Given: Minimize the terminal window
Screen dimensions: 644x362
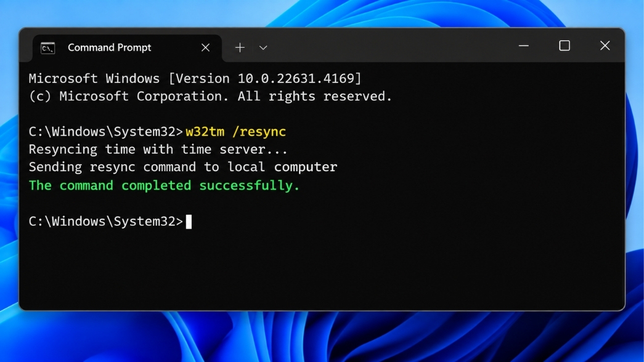Looking at the screenshot, I should pos(524,46).
